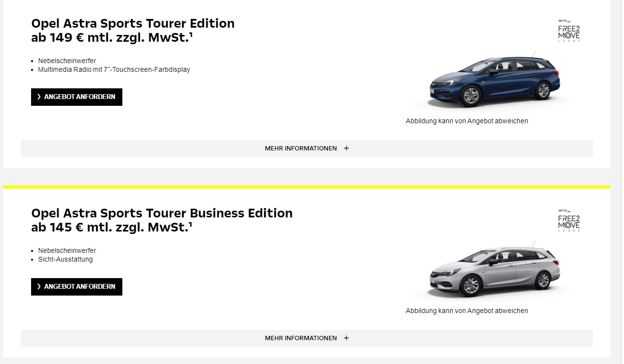624x364 pixels.
Task: Open footnote 1 next to 149 € price
Action: point(191,35)
